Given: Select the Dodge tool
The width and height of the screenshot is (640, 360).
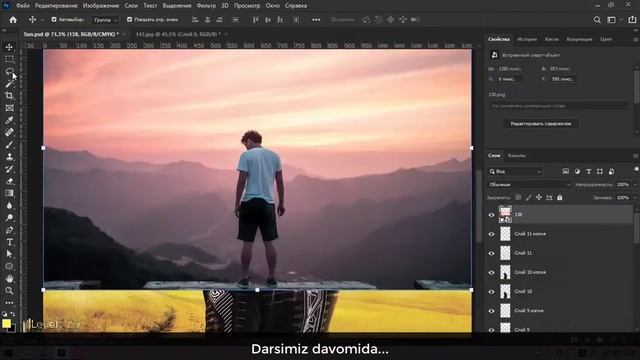Looking at the screenshot, I should 9,218.
